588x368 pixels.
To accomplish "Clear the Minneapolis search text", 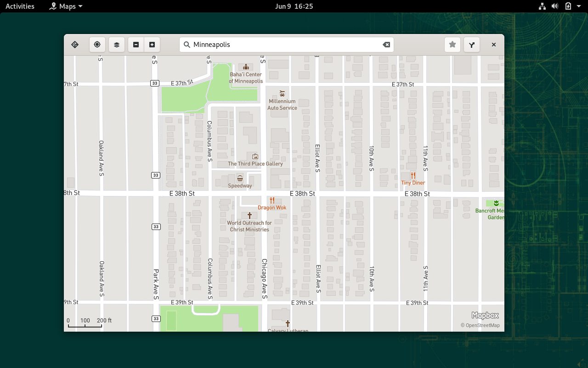I will click(386, 45).
